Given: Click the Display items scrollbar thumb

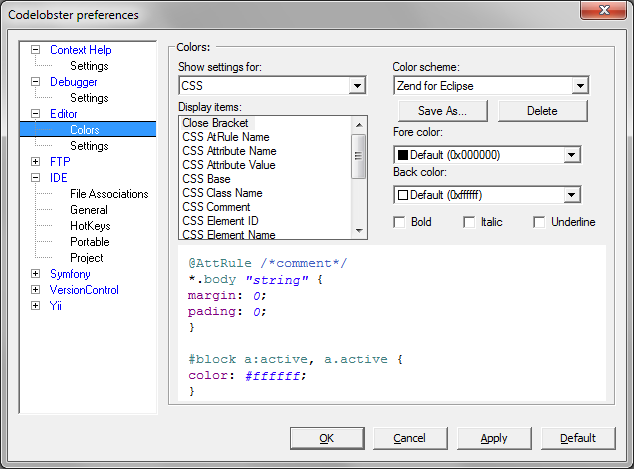Looking at the screenshot, I should pos(359,156).
